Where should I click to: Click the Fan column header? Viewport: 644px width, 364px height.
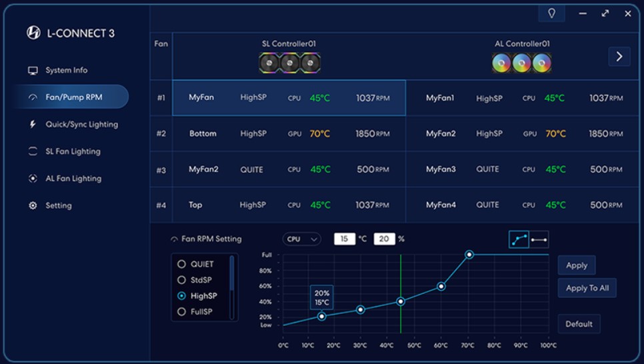pyautogui.click(x=161, y=43)
